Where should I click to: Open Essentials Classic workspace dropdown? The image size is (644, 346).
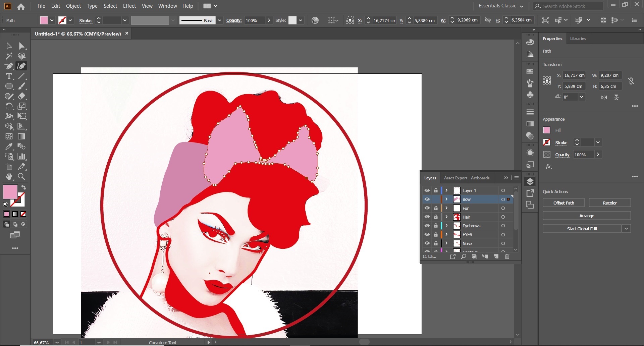pos(501,6)
